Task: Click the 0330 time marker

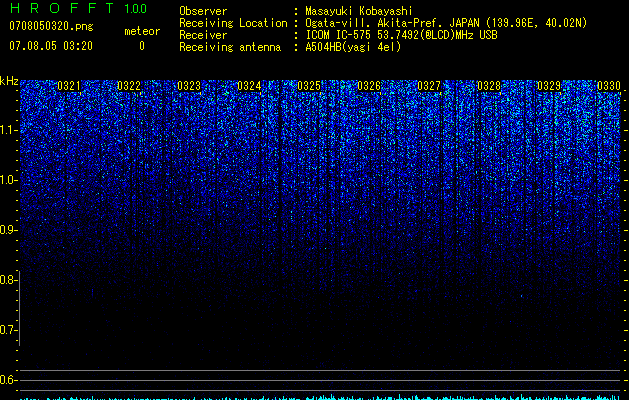Action: [609, 86]
